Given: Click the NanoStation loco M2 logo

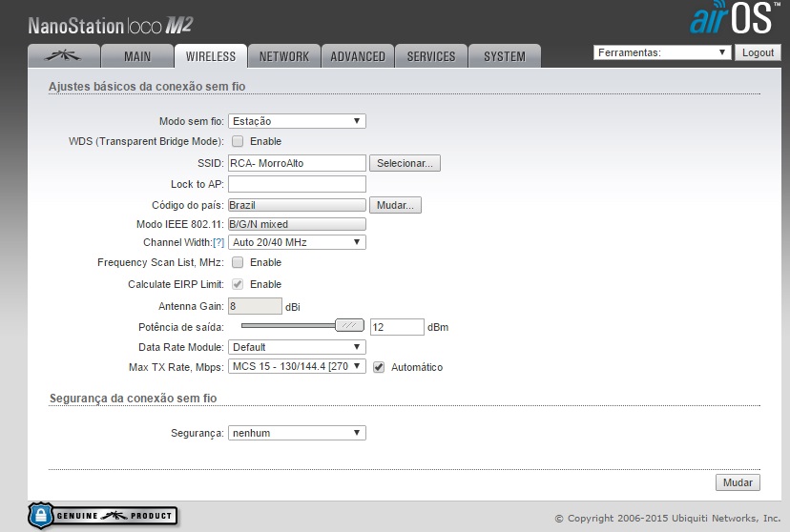Looking at the screenshot, I should [x=111, y=26].
